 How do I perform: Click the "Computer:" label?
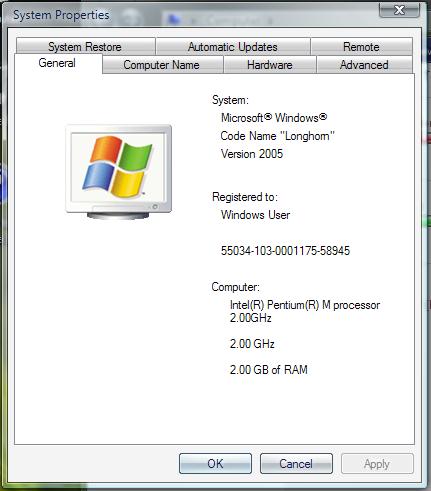click(x=235, y=287)
